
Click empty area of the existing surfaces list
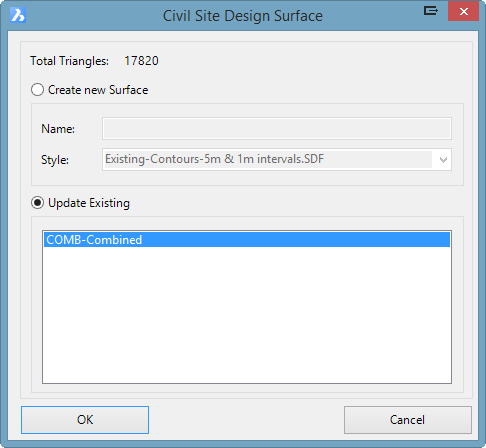pos(247,315)
